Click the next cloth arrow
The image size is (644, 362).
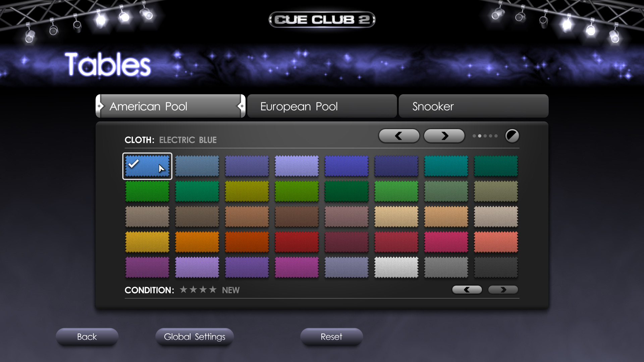444,136
